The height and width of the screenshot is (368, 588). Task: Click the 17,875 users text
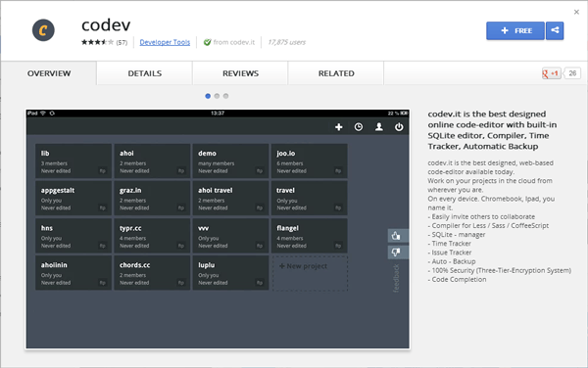(286, 42)
